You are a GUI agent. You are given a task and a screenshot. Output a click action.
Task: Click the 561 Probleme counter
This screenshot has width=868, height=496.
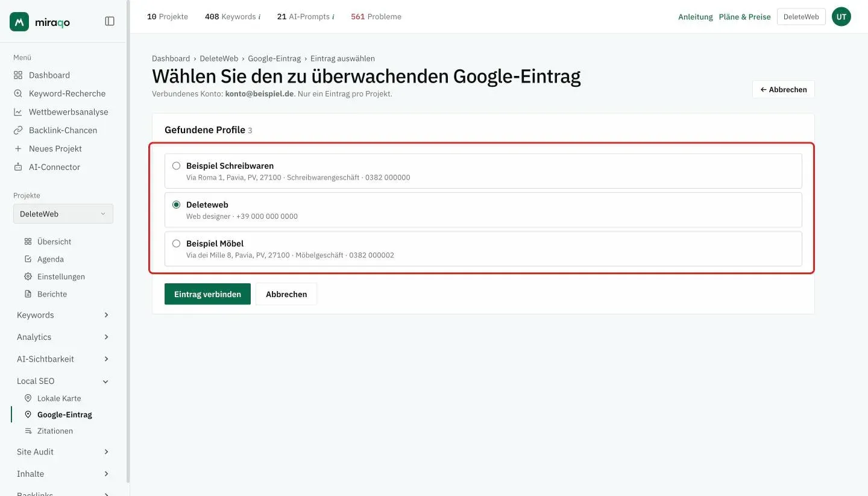(376, 17)
